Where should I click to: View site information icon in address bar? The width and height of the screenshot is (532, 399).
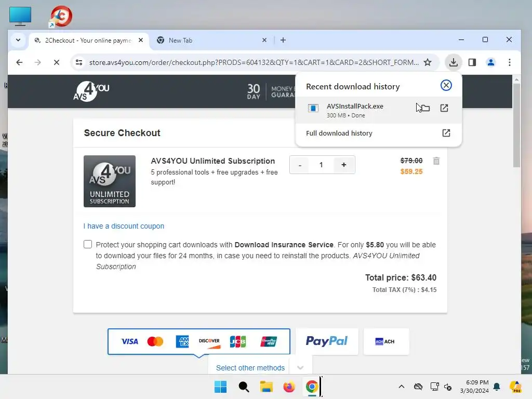coord(79,62)
